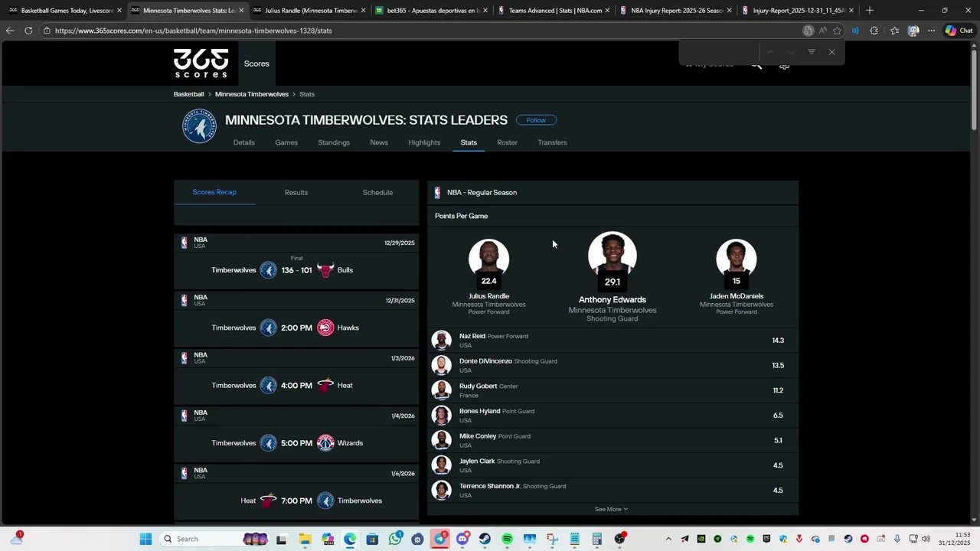The height and width of the screenshot is (551, 980).
Task: Select the Rudy Gobert row
Action: [x=612, y=390]
